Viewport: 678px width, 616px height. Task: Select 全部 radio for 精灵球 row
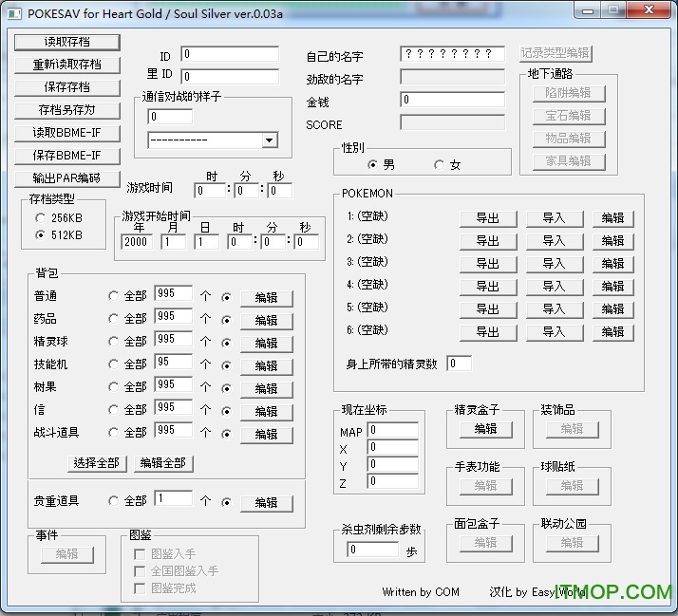pos(113,342)
